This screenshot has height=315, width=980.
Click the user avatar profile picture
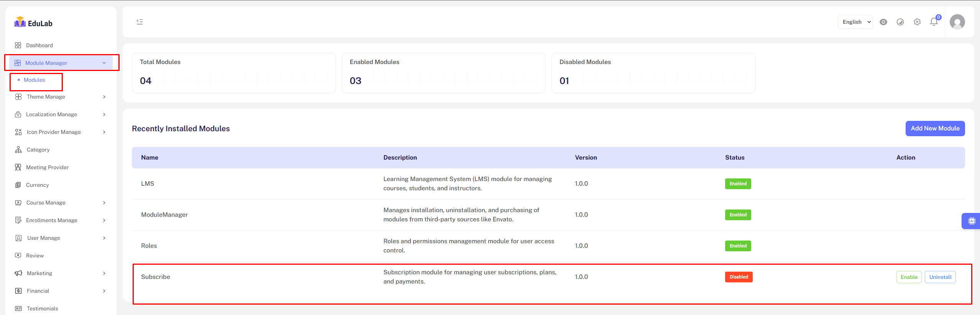(x=957, y=22)
